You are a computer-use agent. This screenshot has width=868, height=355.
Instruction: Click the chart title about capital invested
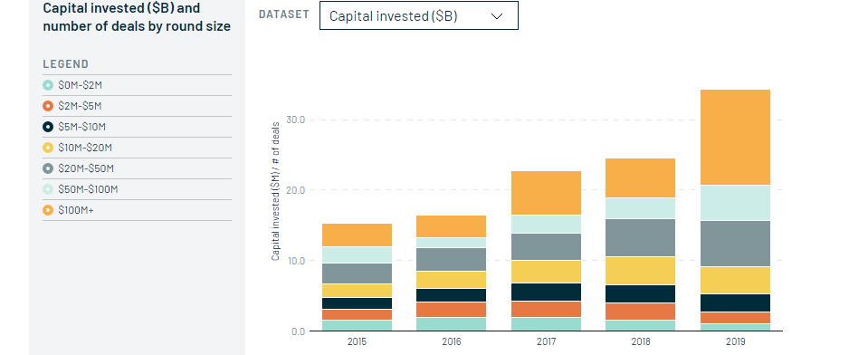137,17
